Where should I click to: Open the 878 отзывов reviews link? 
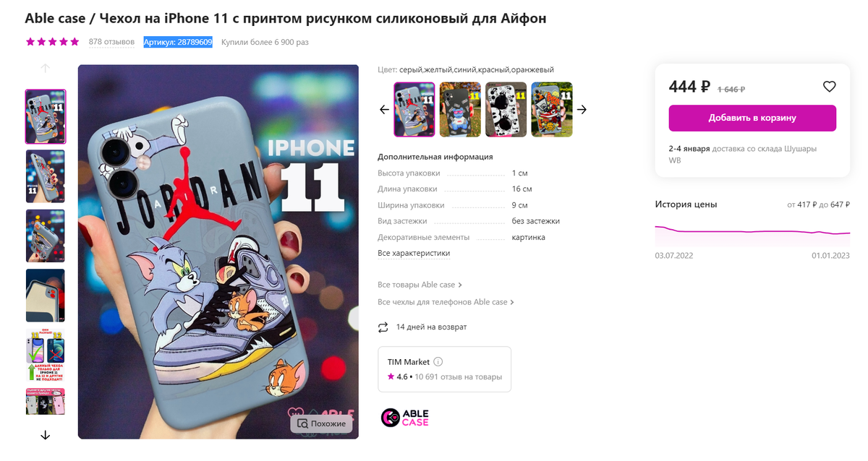click(111, 42)
